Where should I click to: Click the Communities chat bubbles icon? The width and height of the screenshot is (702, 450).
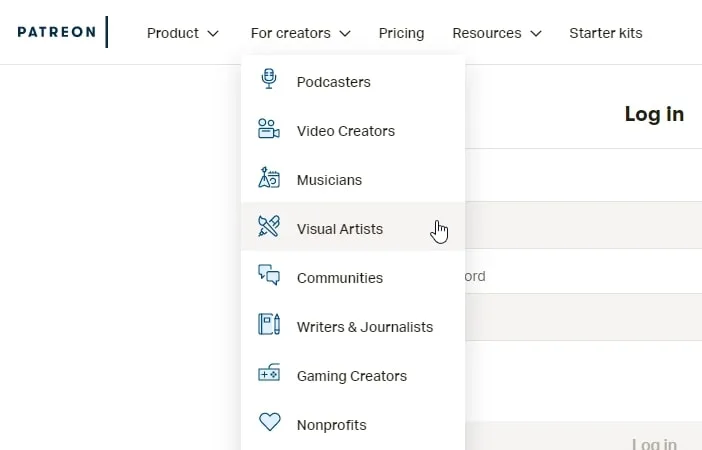[x=268, y=276]
